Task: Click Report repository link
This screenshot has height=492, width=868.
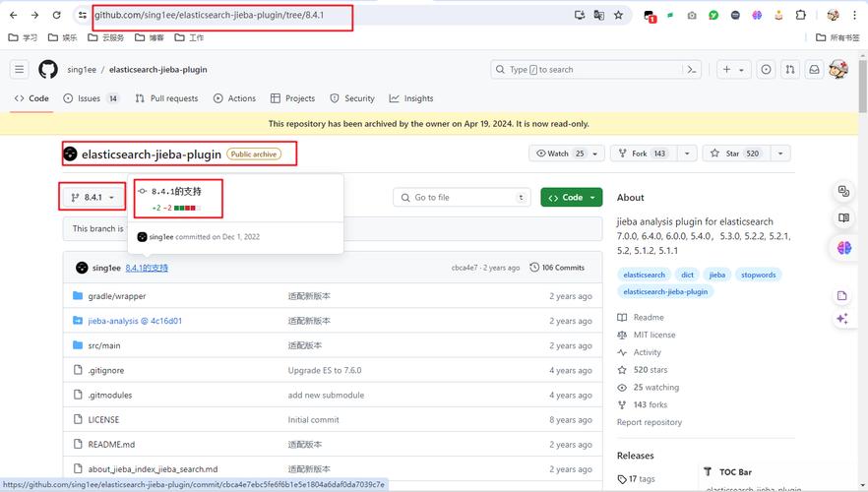Action: tap(650, 422)
